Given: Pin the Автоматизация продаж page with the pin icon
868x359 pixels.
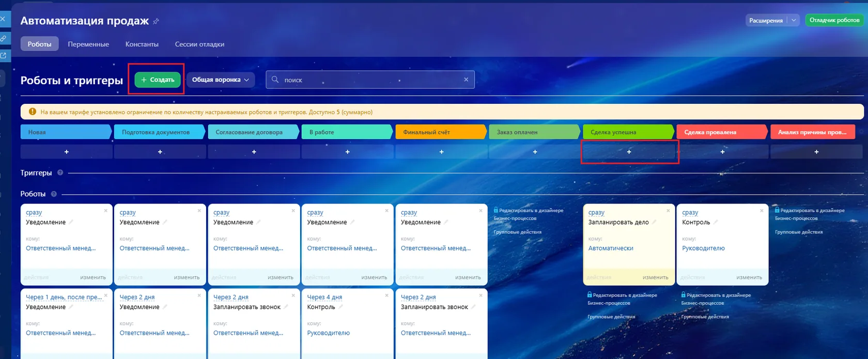Looking at the screenshot, I should coord(156,21).
